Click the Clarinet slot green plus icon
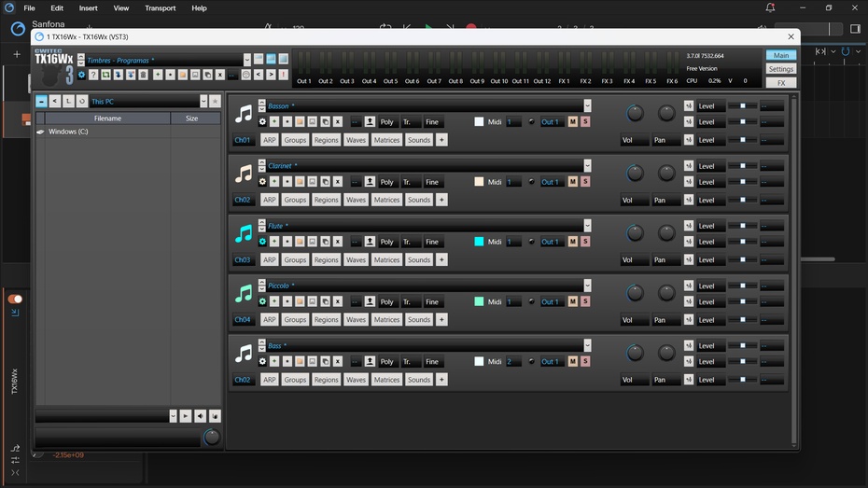868x488 pixels. (274, 181)
